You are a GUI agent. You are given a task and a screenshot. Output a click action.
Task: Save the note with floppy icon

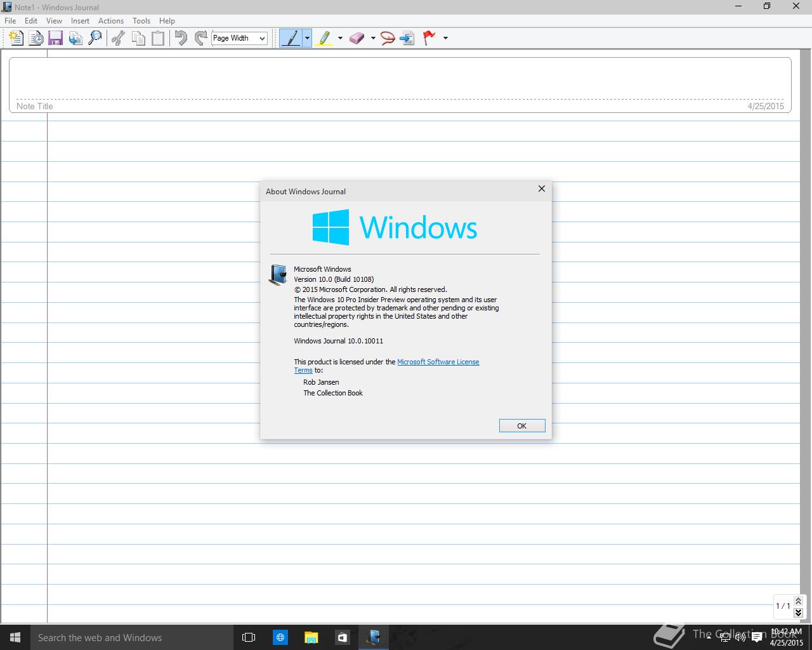coord(56,38)
